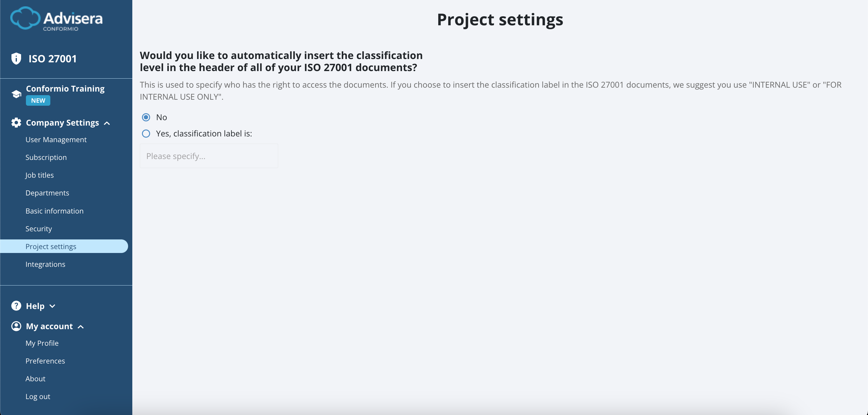The width and height of the screenshot is (868, 415).
Task: Click the Advisera cloud logo icon
Action: pyautogui.click(x=25, y=18)
